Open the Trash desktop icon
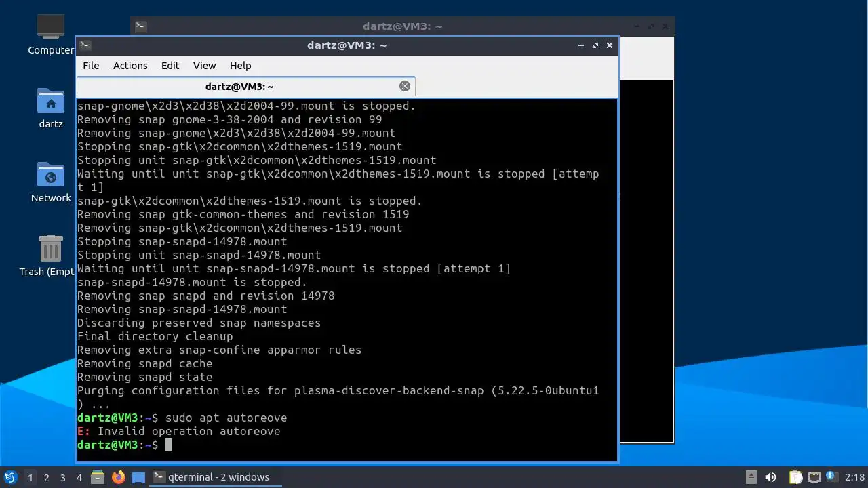 (x=51, y=256)
